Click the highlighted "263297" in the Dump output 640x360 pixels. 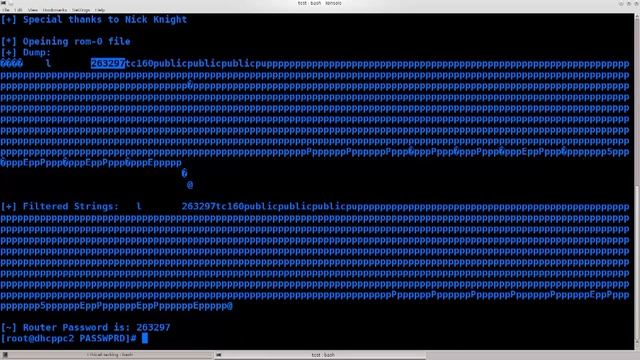tap(108, 63)
